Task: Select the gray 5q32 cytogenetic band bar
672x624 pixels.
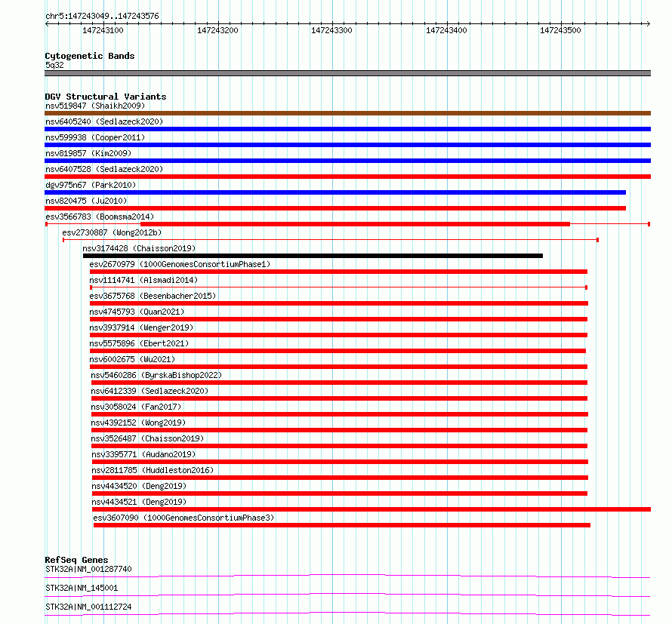Action: 347,73
